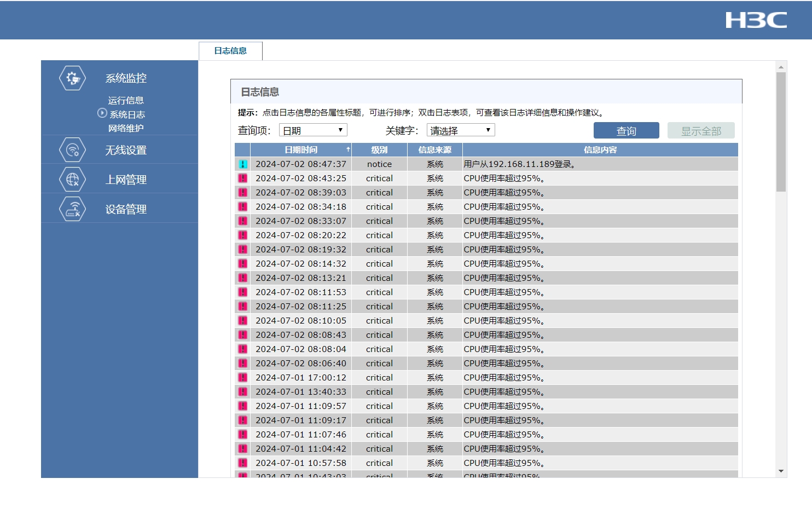Click red critical icon for 08:43:25 entry

pos(242,178)
